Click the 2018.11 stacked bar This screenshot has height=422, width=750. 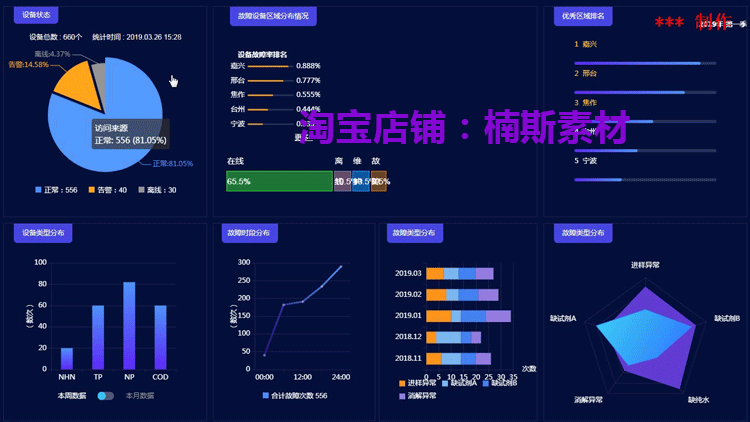pos(458,359)
